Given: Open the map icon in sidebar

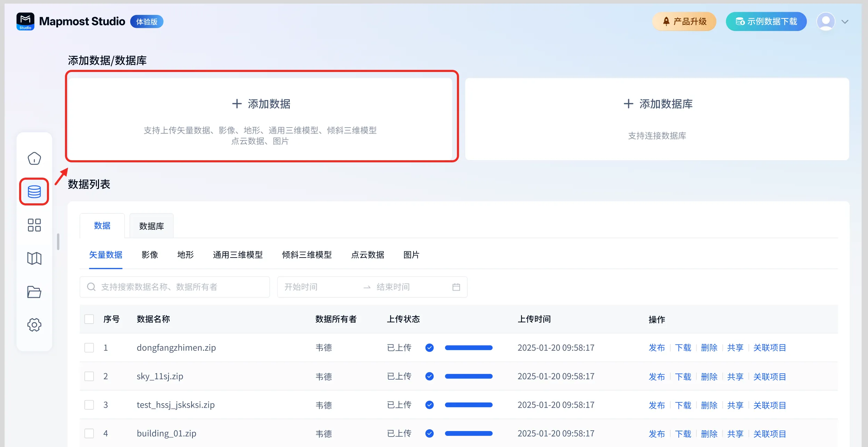Looking at the screenshot, I should pyautogui.click(x=34, y=258).
